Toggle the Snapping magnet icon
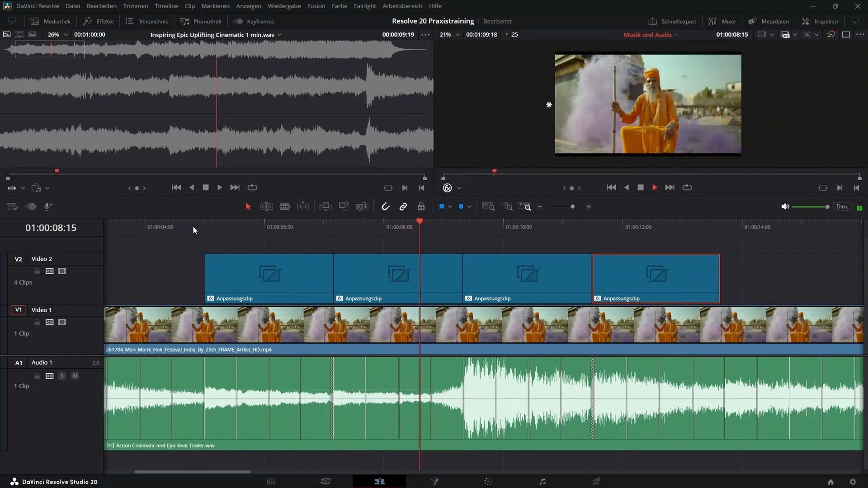Image resolution: width=868 pixels, height=488 pixels. pos(385,206)
